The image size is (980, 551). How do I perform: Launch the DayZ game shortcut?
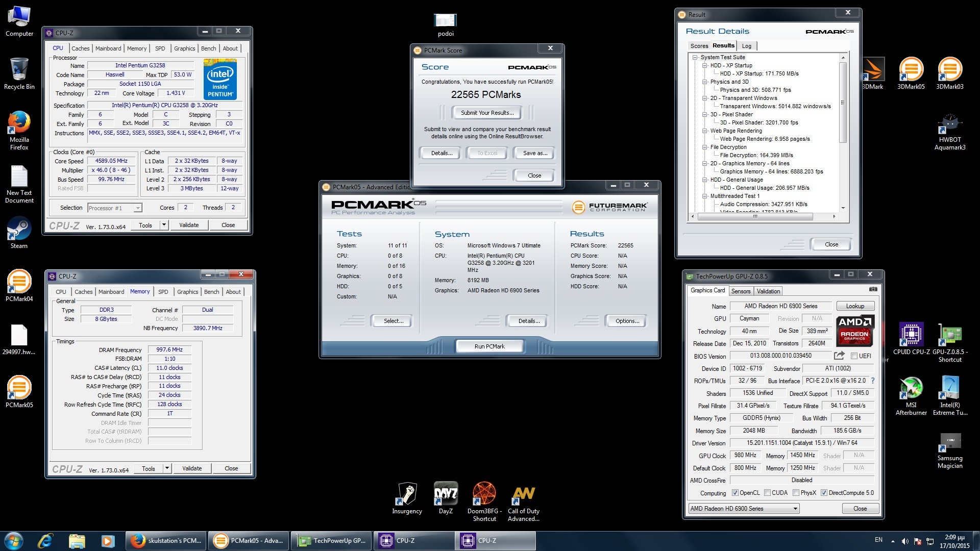pos(446,498)
